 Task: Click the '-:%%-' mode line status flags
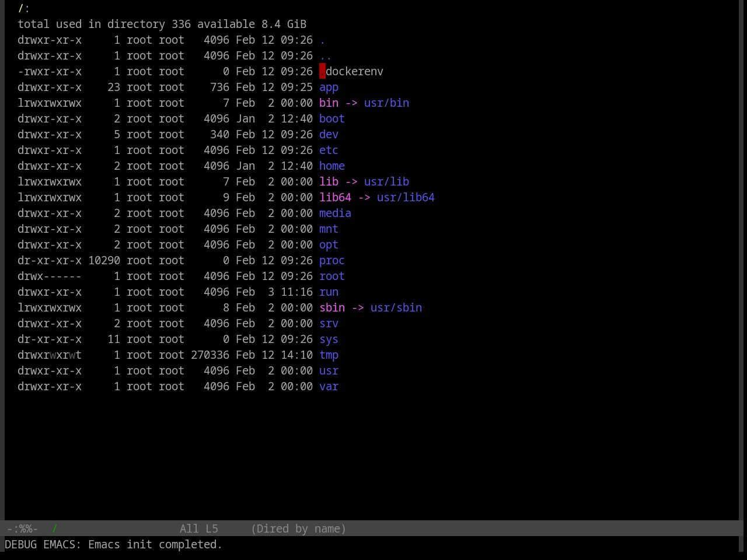tap(22, 528)
